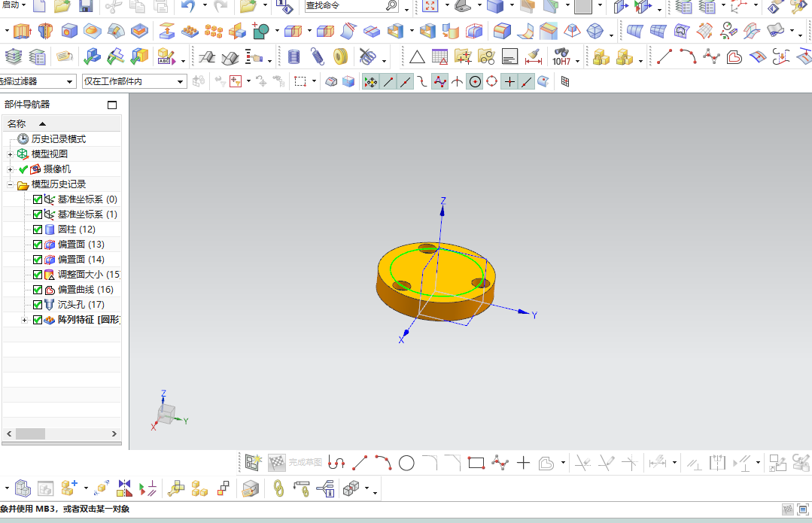Image resolution: width=812 pixels, height=523 pixels.
Task: Expand the 模型视图 tree node
Action: [x=10, y=154]
